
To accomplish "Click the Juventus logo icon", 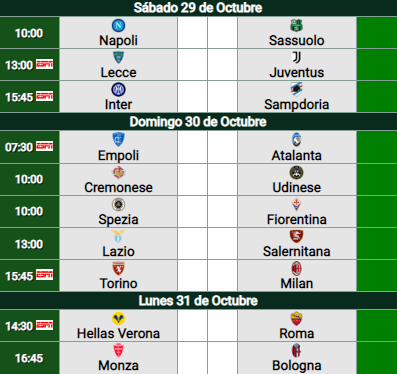I will pyautogui.click(x=296, y=57).
